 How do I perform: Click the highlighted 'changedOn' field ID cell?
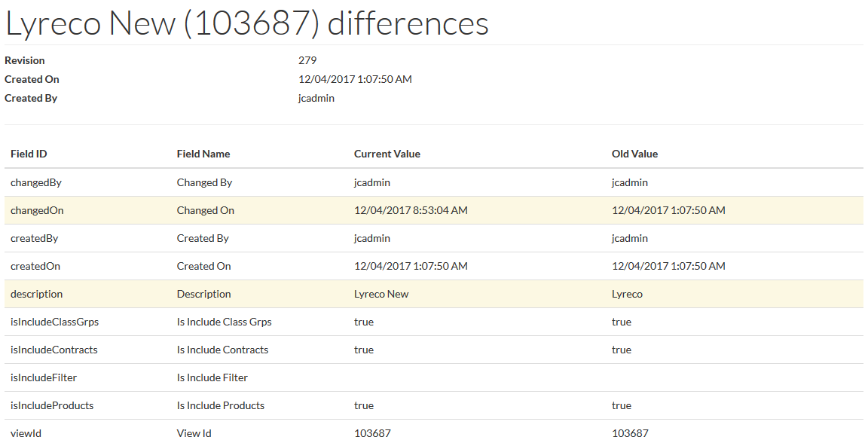pos(37,210)
